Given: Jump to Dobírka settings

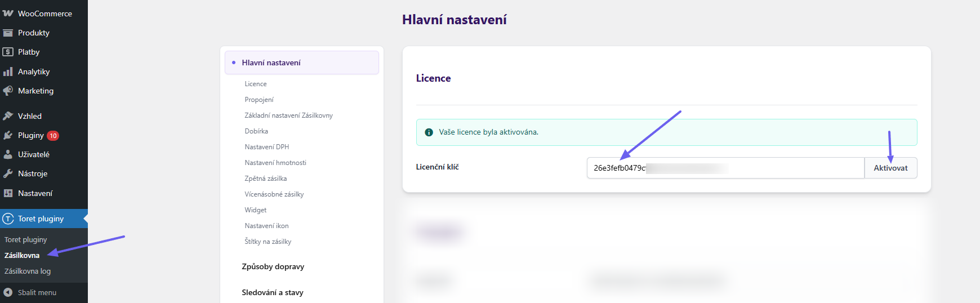Looking at the screenshot, I should 256,131.
